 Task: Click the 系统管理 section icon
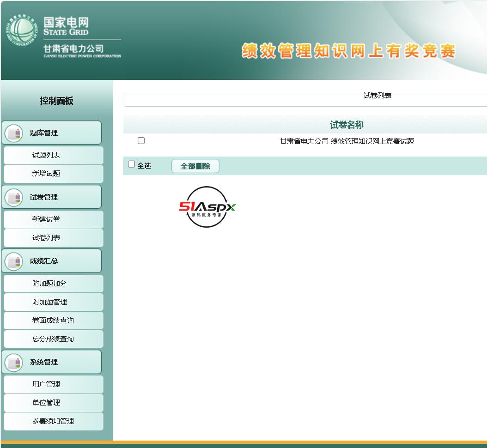(x=13, y=362)
